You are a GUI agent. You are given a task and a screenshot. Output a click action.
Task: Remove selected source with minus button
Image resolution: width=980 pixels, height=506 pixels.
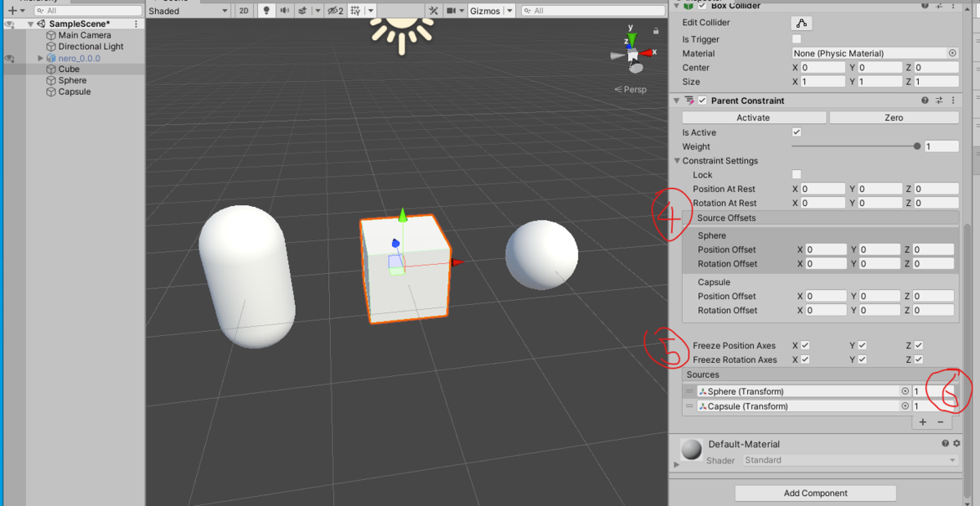941,423
